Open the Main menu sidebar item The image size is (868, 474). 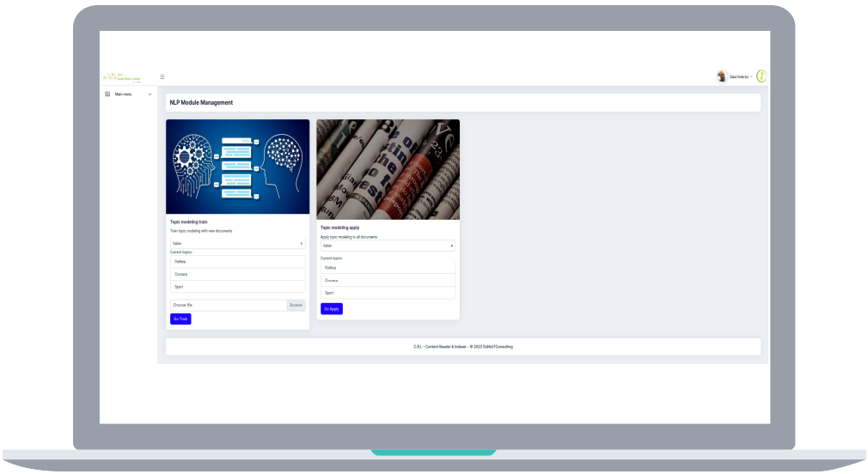pyautogui.click(x=128, y=94)
